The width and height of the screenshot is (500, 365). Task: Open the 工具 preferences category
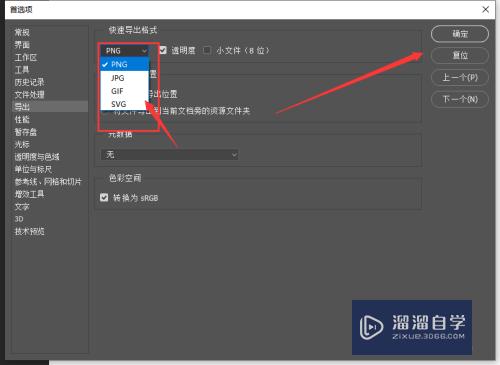click(22, 70)
